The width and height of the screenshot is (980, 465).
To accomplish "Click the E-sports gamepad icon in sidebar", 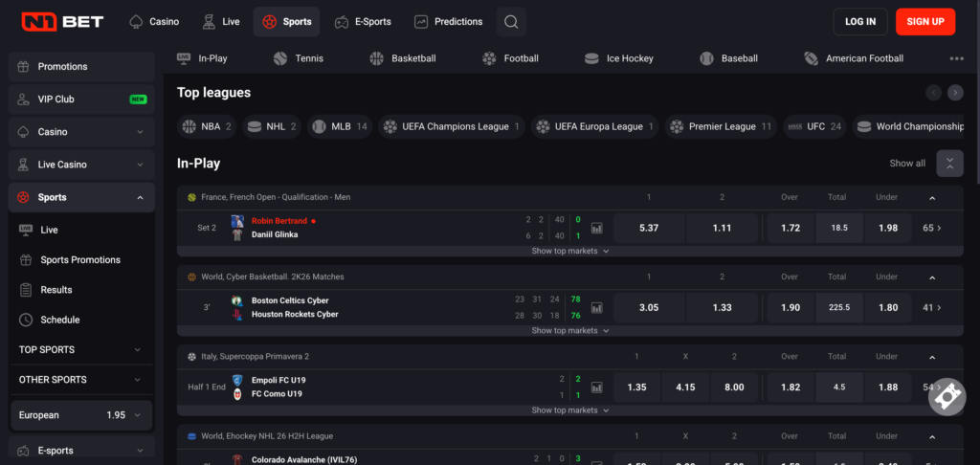I will pyautogui.click(x=23, y=451).
